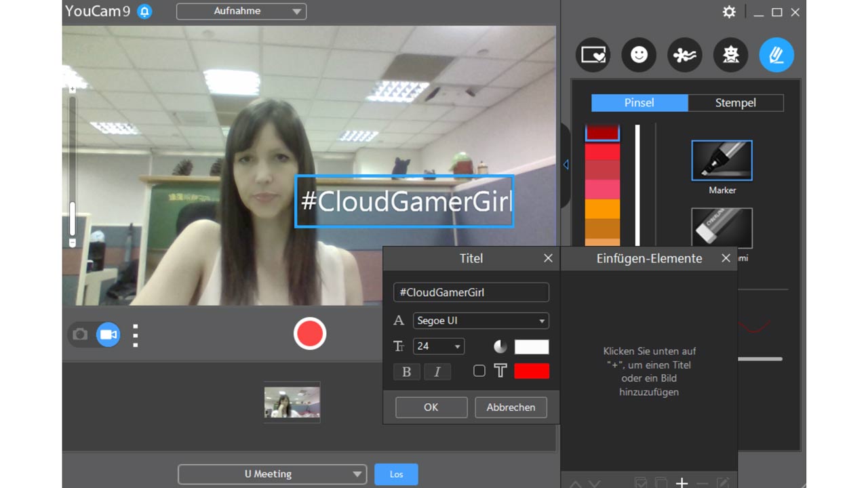Click Abbrechen to cancel title

click(x=511, y=407)
